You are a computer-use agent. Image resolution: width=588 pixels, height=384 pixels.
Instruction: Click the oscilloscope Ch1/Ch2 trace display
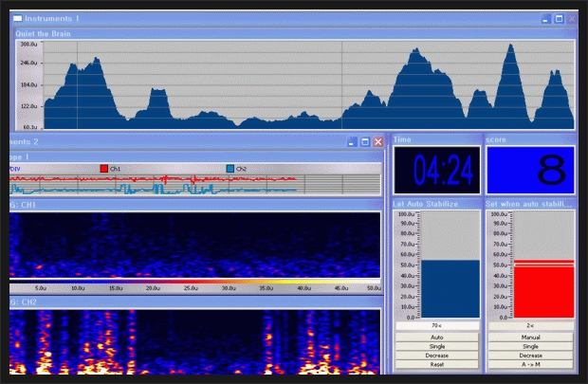coord(194,185)
